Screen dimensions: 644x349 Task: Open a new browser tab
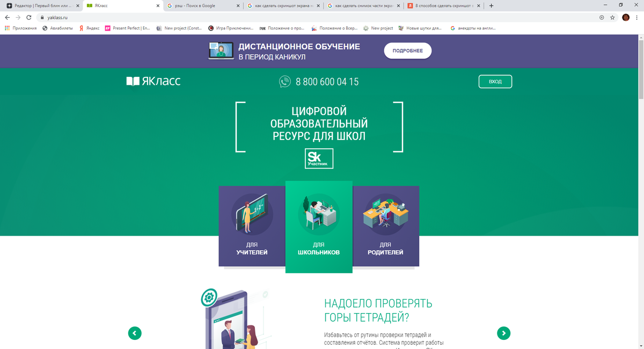[x=491, y=5]
